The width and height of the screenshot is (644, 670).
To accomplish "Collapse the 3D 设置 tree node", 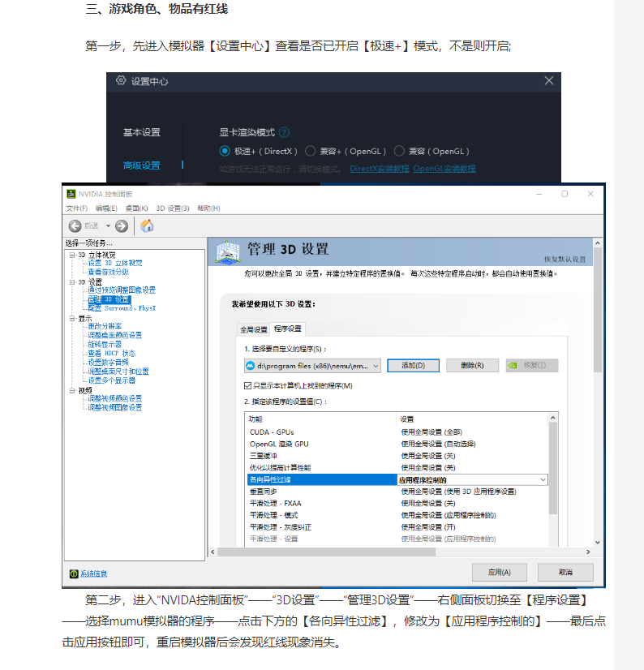I will tap(71, 281).
